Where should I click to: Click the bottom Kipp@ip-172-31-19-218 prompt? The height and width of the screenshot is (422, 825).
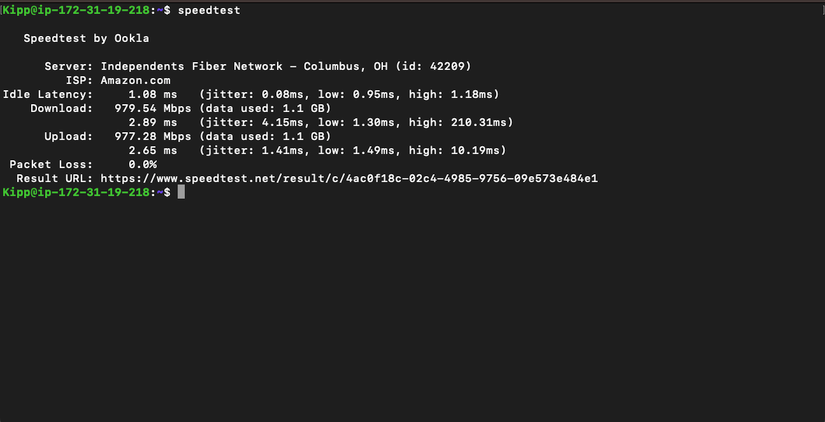click(x=78, y=192)
